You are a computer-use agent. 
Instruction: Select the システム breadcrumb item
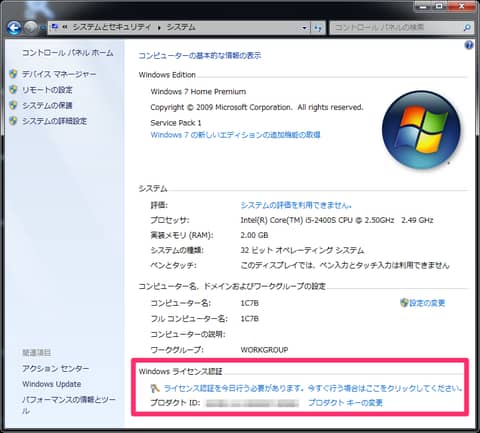coord(181,27)
